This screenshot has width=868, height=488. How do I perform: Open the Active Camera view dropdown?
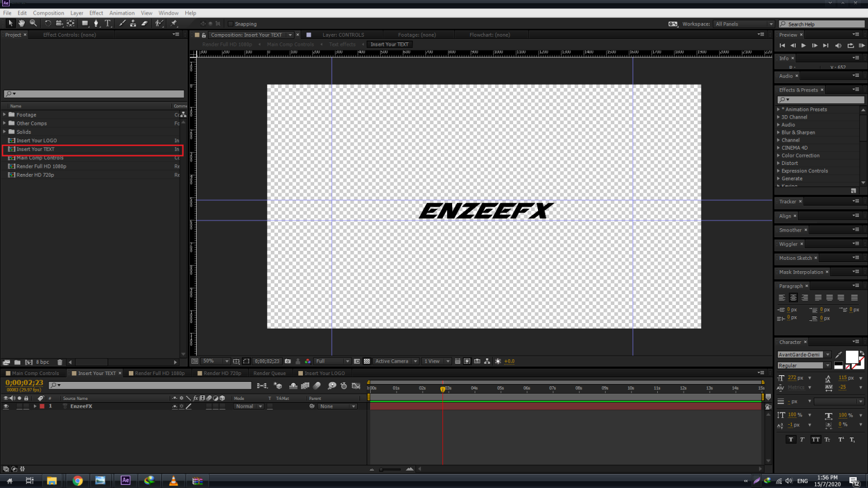(396, 361)
